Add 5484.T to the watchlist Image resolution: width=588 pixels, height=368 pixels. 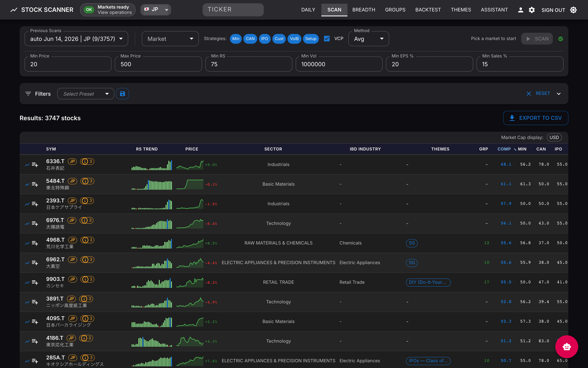(x=35, y=184)
